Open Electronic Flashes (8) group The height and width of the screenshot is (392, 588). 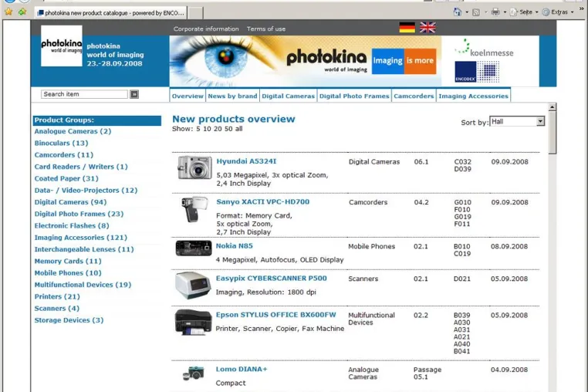72,226
